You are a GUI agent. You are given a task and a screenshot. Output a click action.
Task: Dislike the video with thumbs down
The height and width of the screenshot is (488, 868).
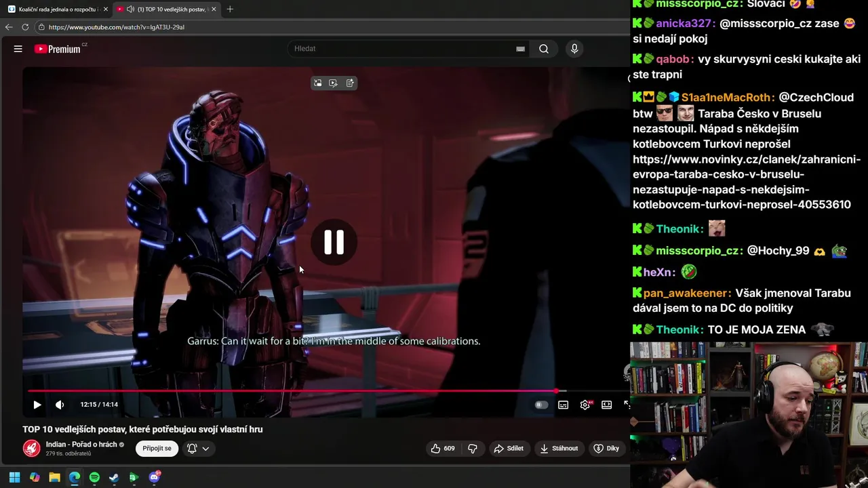pyautogui.click(x=473, y=448)
